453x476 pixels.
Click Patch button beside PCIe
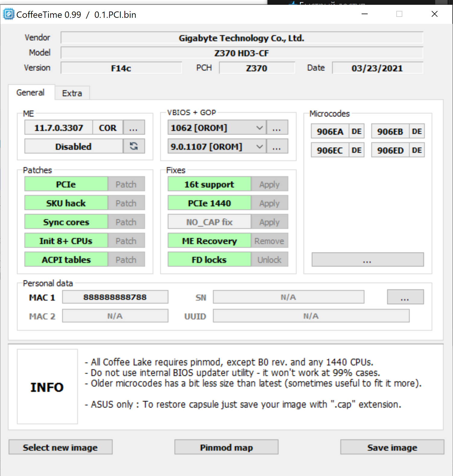point(126,184)
